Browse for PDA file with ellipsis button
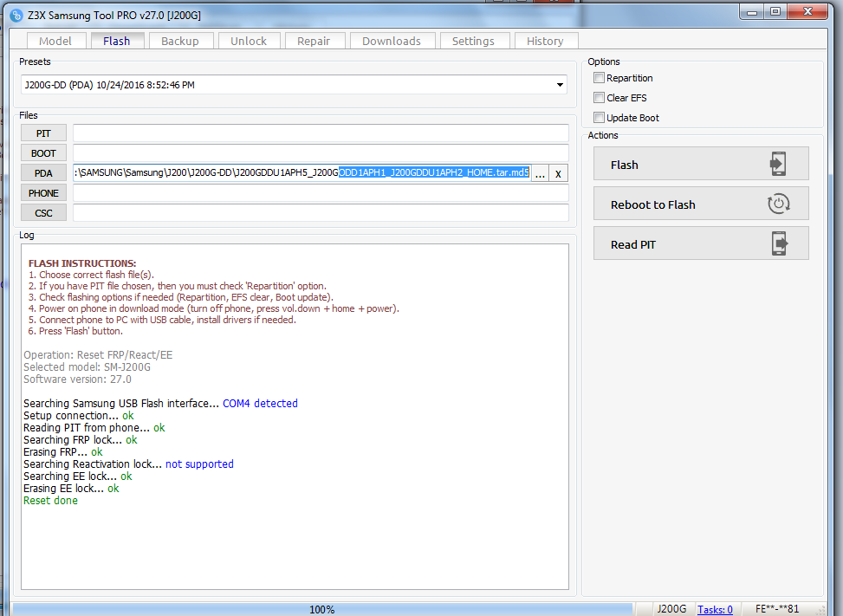The height and width of the screenshot is (616, 843). [x=540, y=173]
